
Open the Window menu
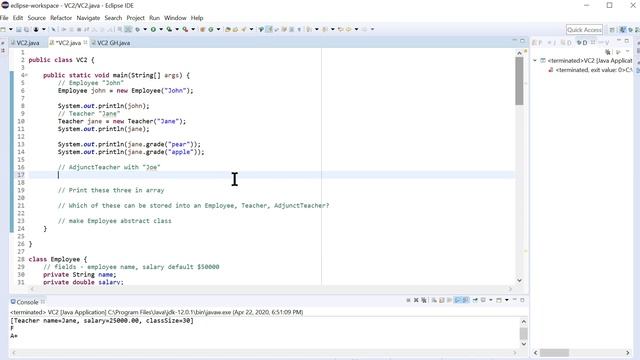coord(175,18)
